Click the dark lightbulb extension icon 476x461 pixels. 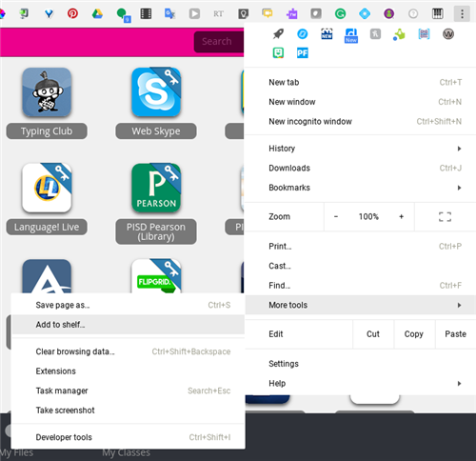click(244, 13)
